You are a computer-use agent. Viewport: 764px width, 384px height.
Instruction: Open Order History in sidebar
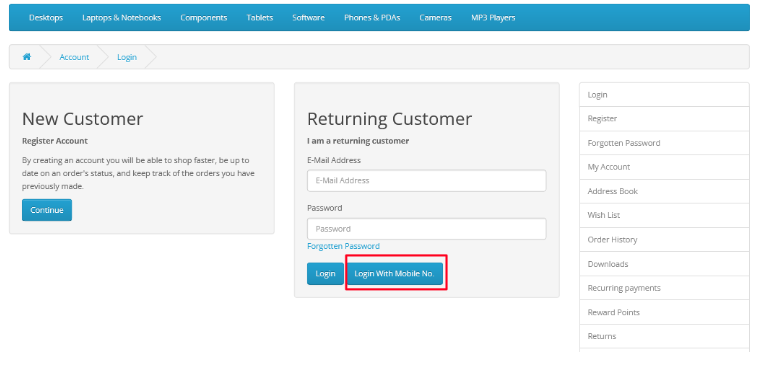[x=664, y=239]
